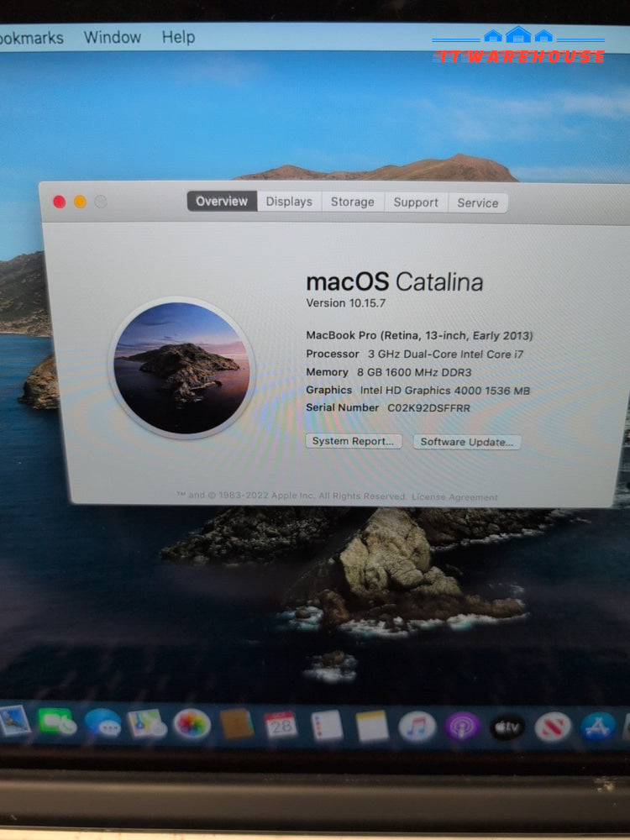Go to the Support tab
Image resolution: width=630 pixels, height=840 pixels.
(x=416, y=202)
